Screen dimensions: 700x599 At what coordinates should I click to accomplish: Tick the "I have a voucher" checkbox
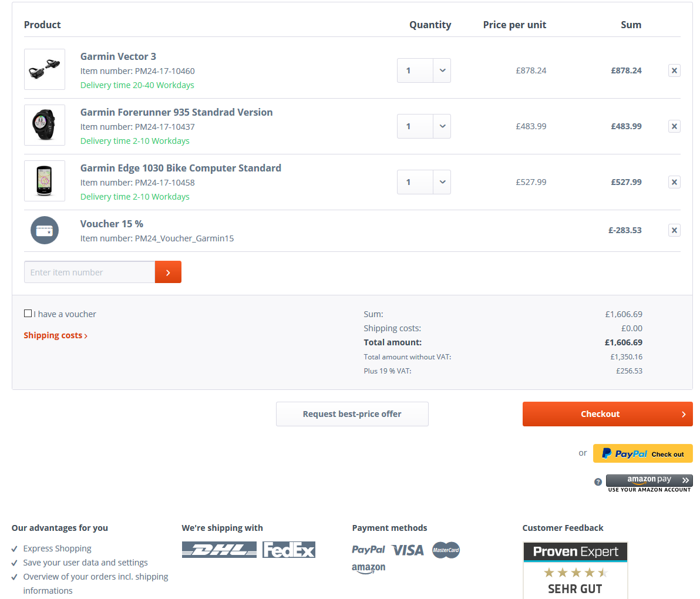[28, 314]
